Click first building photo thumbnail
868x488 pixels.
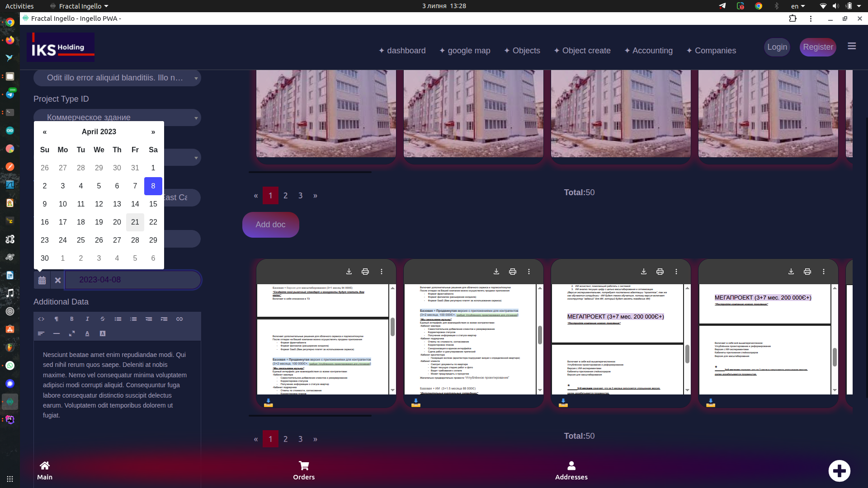(x=326, y=113)
